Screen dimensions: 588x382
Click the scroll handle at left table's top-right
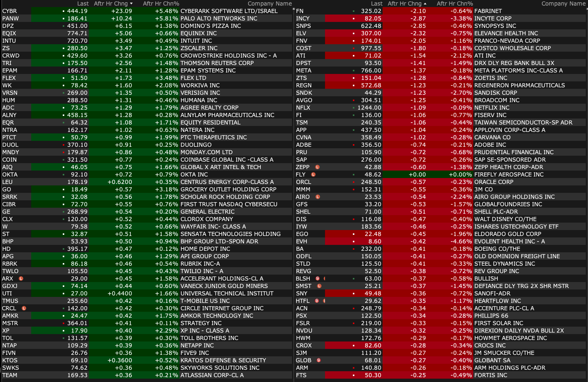[x=293, y=9]
